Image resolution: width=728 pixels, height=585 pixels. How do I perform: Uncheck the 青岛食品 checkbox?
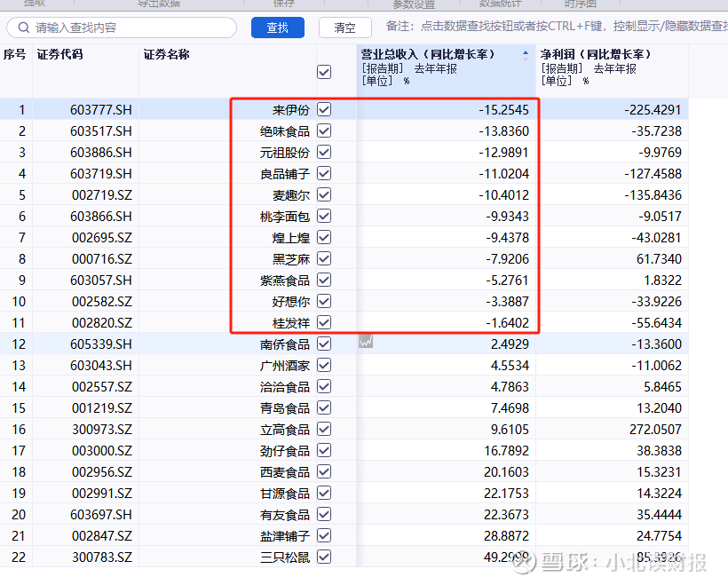pyautogui.click(x=324, y=408)
